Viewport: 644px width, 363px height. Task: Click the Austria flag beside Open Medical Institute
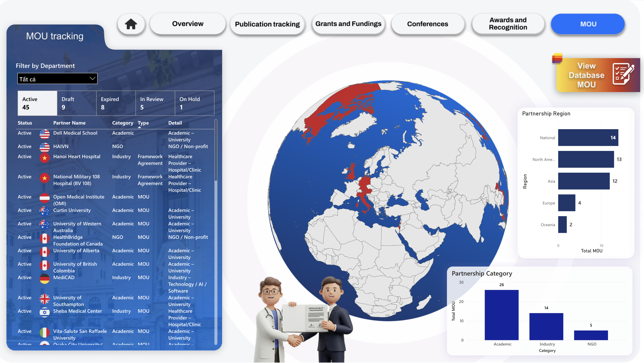[44, 198]
